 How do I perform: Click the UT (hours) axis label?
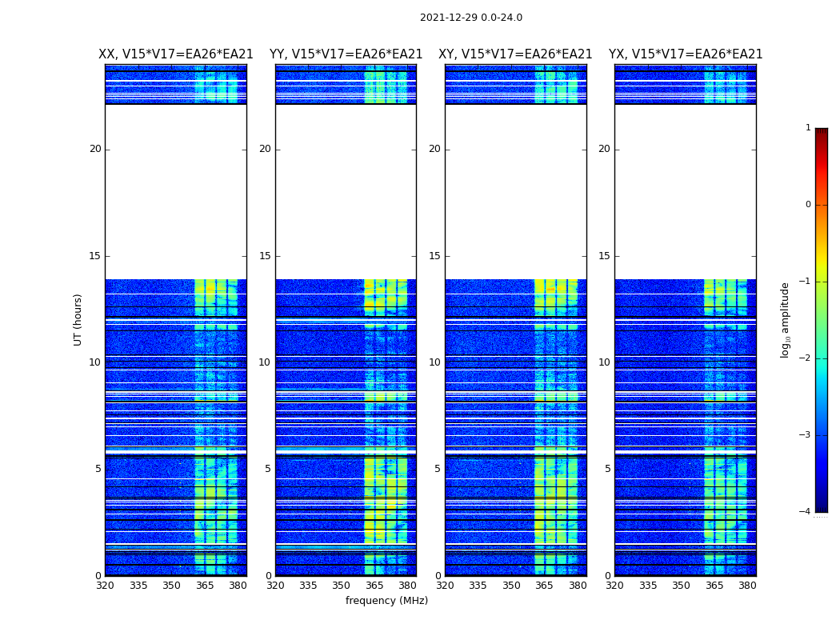[x=78, y=320]
